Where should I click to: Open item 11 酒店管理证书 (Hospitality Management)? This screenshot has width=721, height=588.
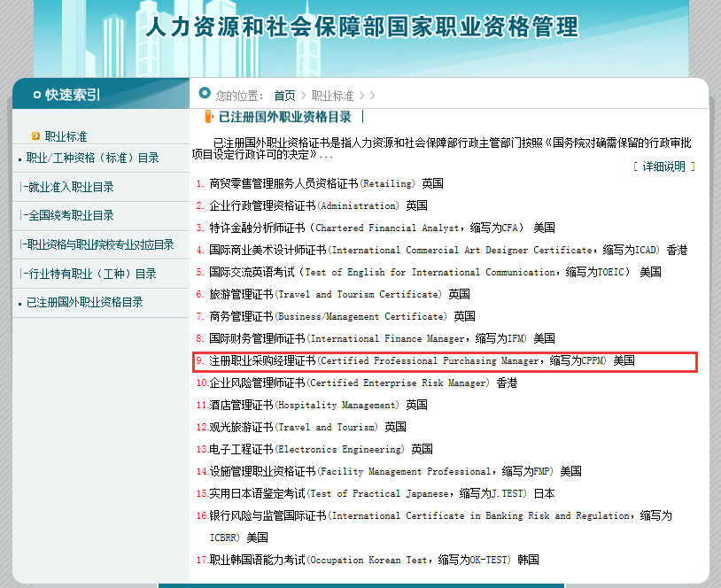pos(318,405)
